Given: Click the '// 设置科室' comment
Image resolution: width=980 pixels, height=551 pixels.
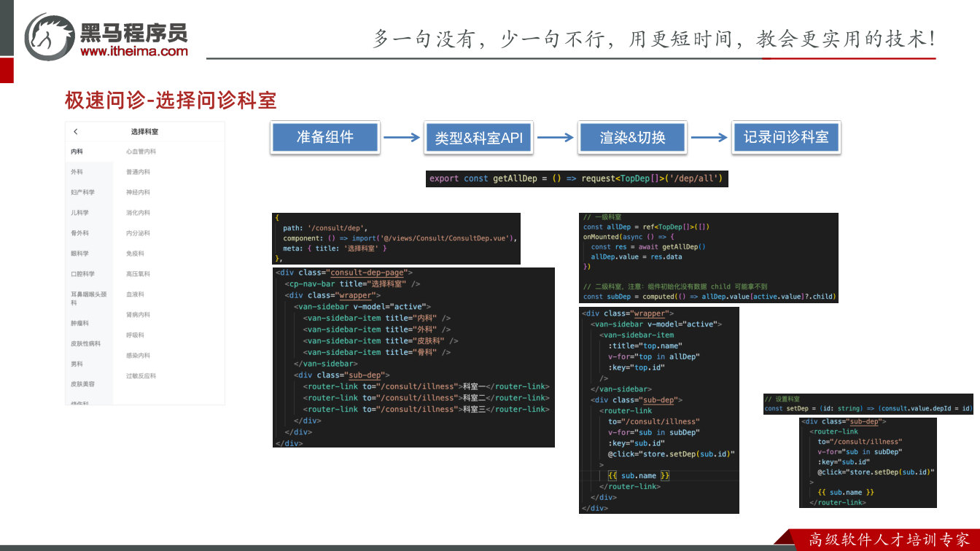Looking at the screenshot, I should pyautogui.click(x=782, y=399).
